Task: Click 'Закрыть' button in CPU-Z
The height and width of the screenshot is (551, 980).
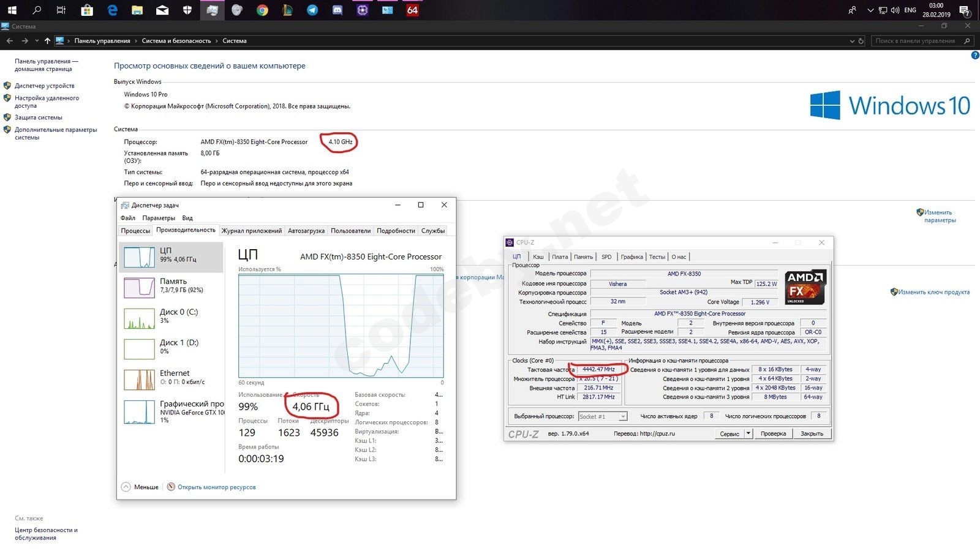Action: (x=812, y=433)
